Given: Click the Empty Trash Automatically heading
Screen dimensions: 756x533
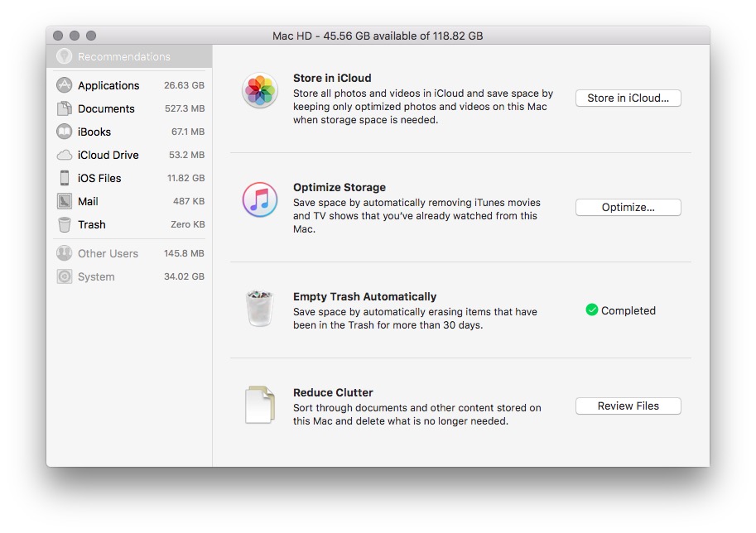Looking at the screenshot, I should point(365,296).
